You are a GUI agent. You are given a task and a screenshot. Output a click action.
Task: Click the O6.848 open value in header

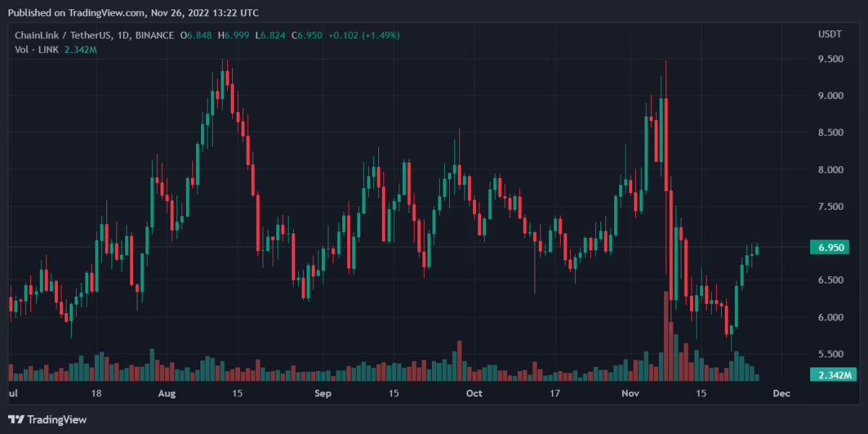196,35
